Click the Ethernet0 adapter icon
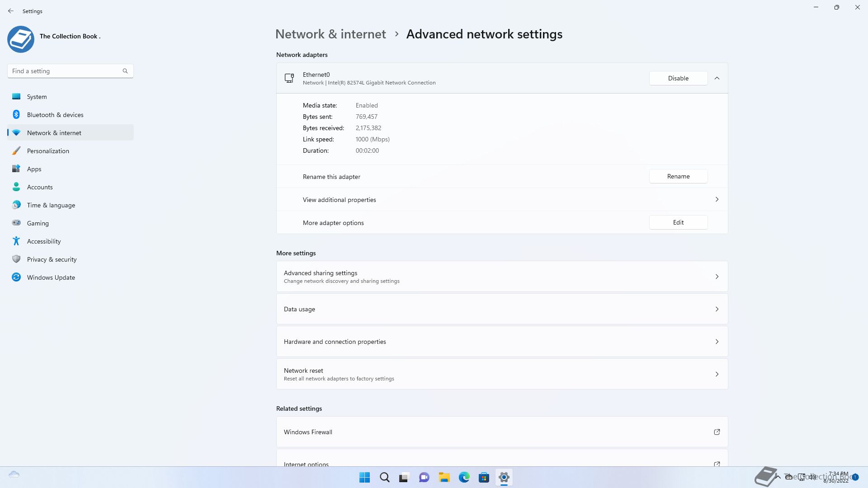Viewport: 868px width, 488px height. [x=289, y=78]
